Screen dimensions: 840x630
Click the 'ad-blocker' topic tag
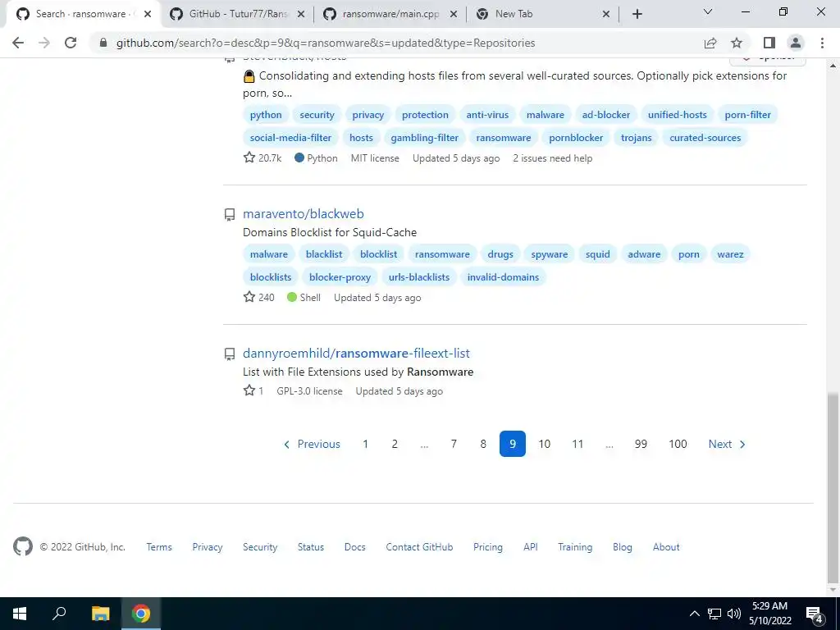point(606,115)
